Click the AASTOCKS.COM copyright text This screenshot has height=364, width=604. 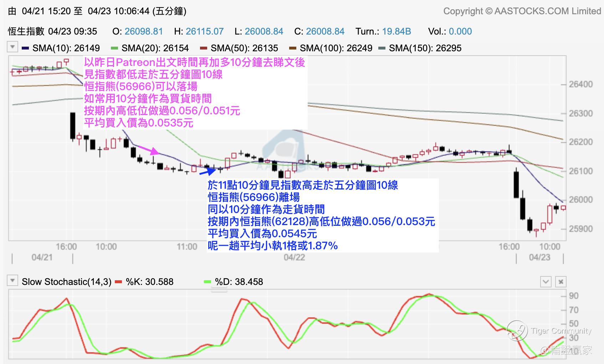coord(522,11)
